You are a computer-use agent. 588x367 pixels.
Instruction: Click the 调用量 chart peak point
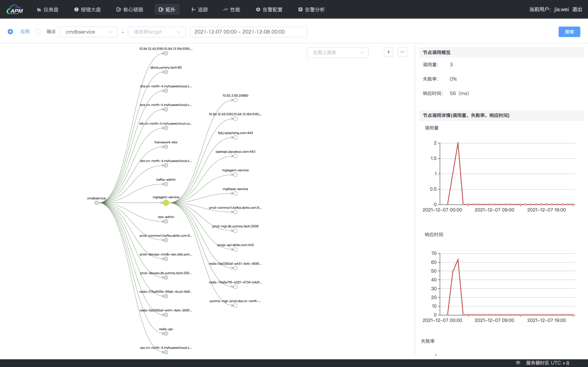458,143
